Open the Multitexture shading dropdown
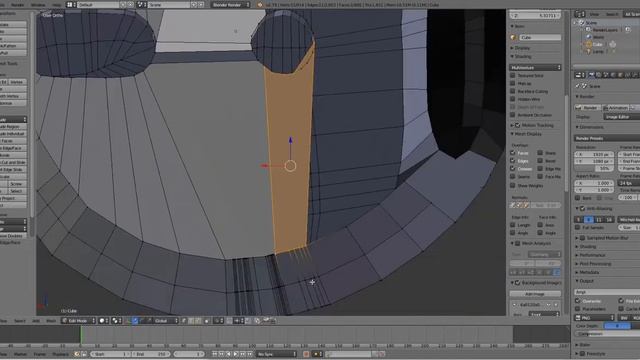 [535, 67]
